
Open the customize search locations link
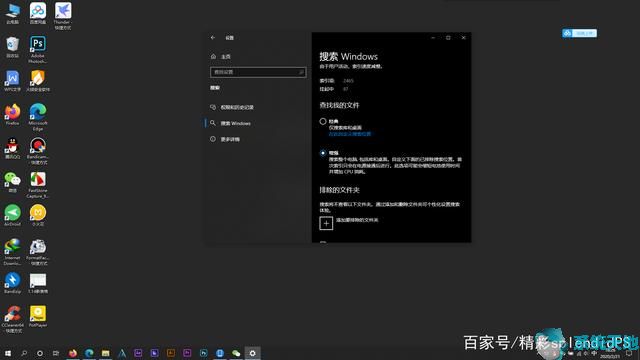tap(350, 134)
